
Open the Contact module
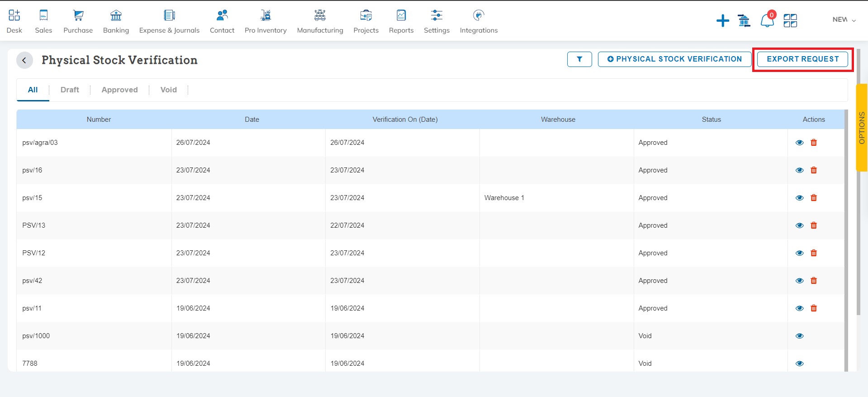(222, 21)
